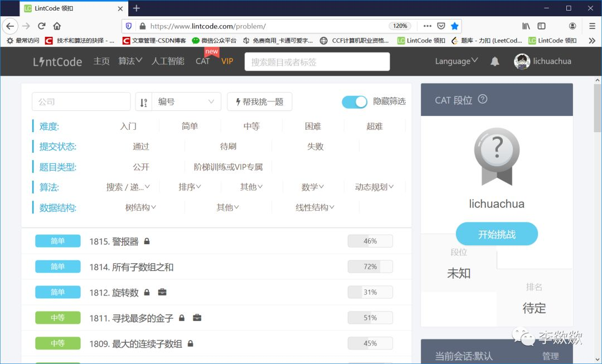
Task: Click the briefcase icon next to problem 1812
Action: click(x=162, y=292)
